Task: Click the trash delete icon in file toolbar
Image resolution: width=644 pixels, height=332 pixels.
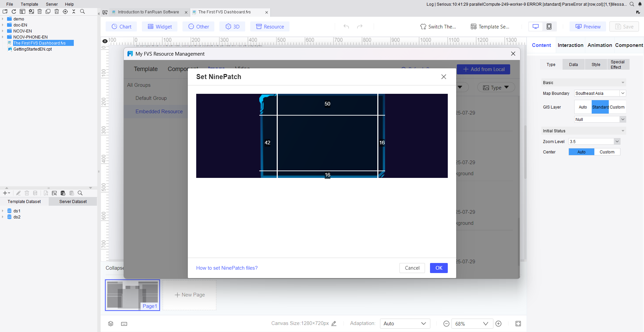Action: coord(40,11)
